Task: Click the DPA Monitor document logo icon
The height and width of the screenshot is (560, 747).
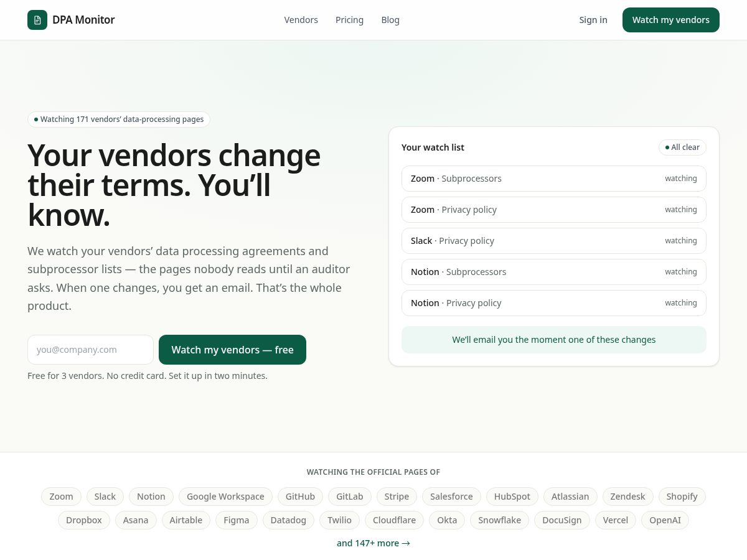Action: (37, 20)
